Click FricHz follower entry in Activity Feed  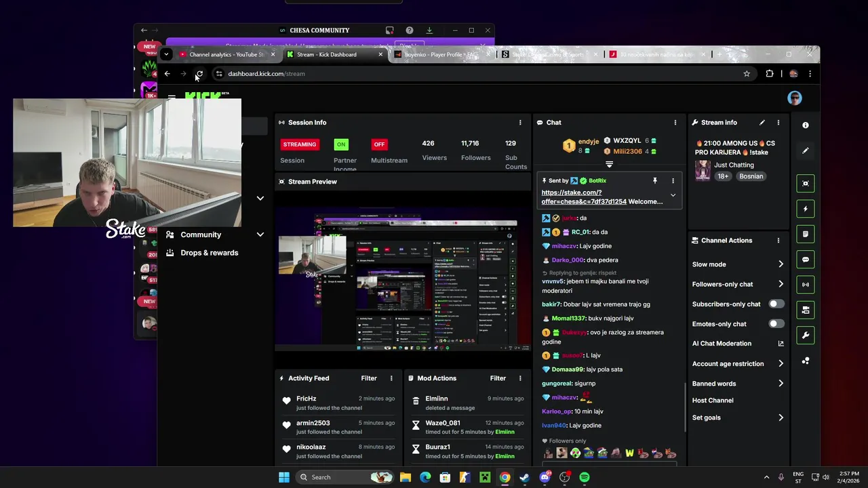click(x=338, y=403)
